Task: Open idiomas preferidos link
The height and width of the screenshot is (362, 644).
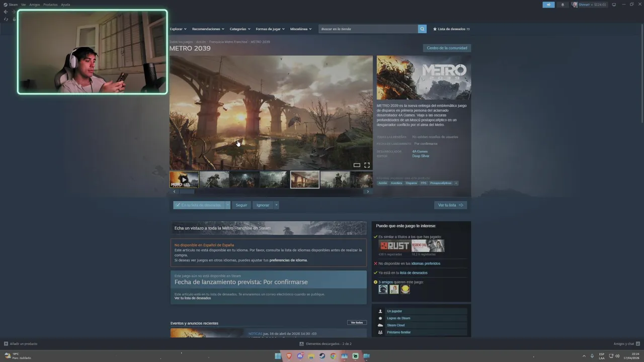Action: coord(426,263)
